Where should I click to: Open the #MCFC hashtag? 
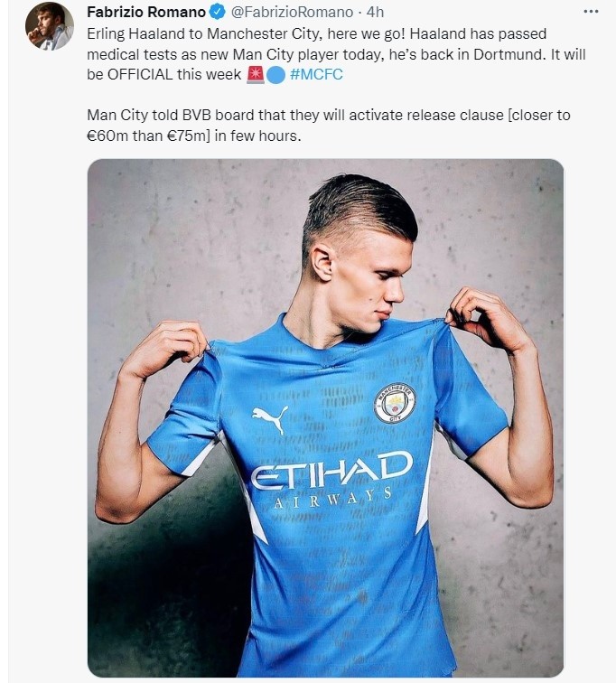coord(316,75)
